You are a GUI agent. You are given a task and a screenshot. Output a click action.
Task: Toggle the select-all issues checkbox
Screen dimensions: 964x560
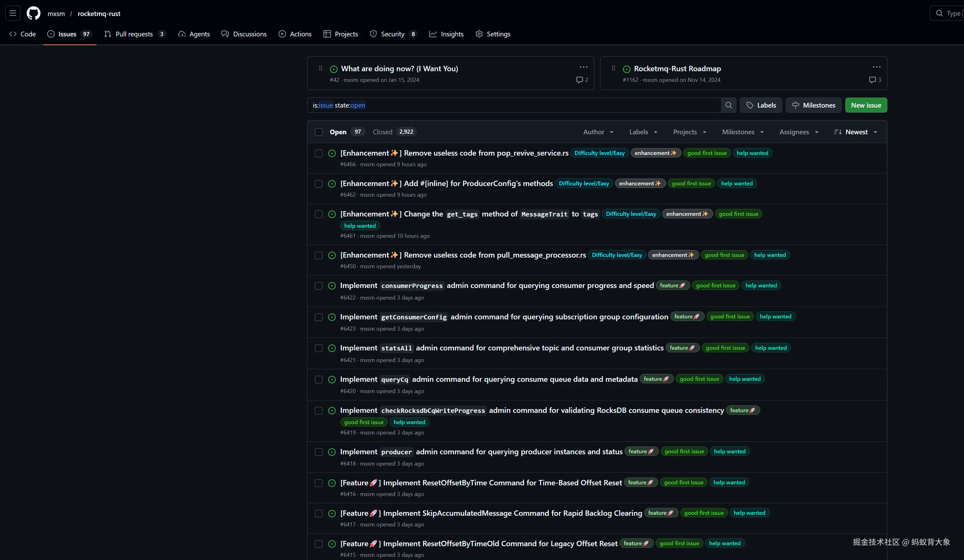(x=319, y=132)
